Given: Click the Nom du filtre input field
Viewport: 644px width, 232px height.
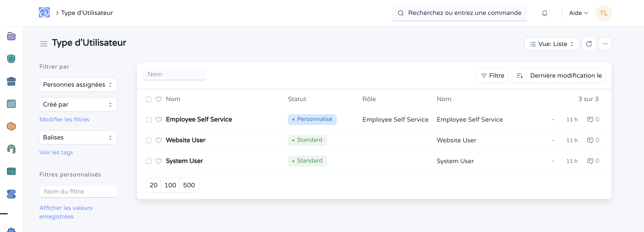Looking at the screenshot, I should coord(78,192).
